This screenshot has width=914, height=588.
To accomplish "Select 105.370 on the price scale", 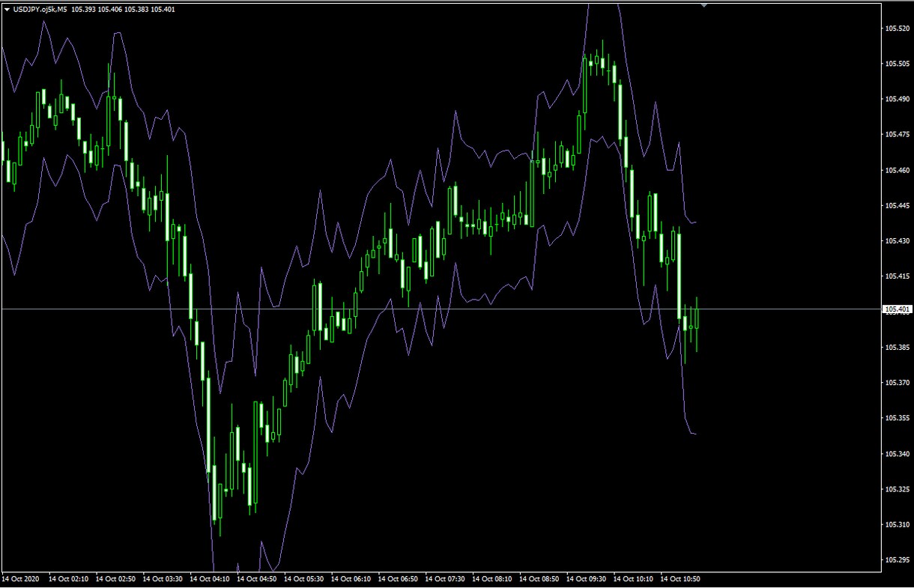I will [x=897, y=383].
